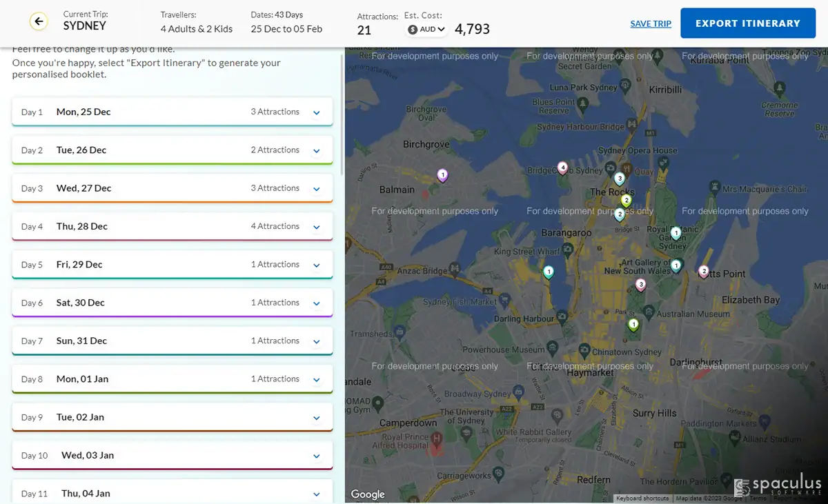This screenshot has width=828, height=504.
Task: Open the Day 8 Mon, 01 Jan entry
Action: click(x=172, y=379)
